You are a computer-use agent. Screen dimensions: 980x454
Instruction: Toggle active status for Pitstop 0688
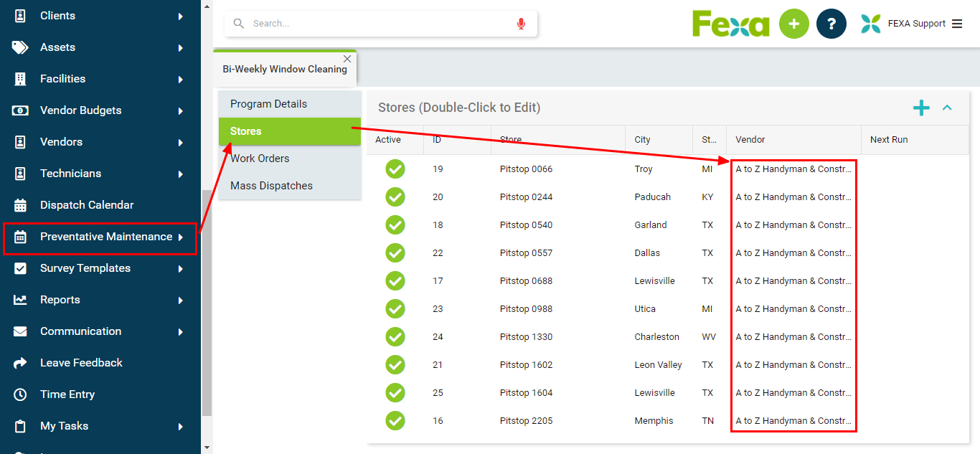coord(395,281)
